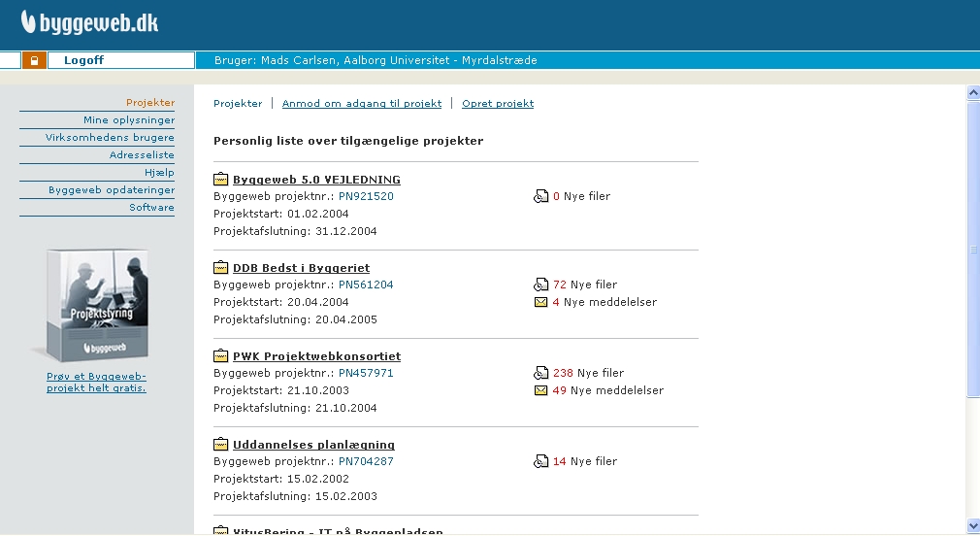Click the envelope icon next to 49 Nye meddelelser

pos(541,390)
